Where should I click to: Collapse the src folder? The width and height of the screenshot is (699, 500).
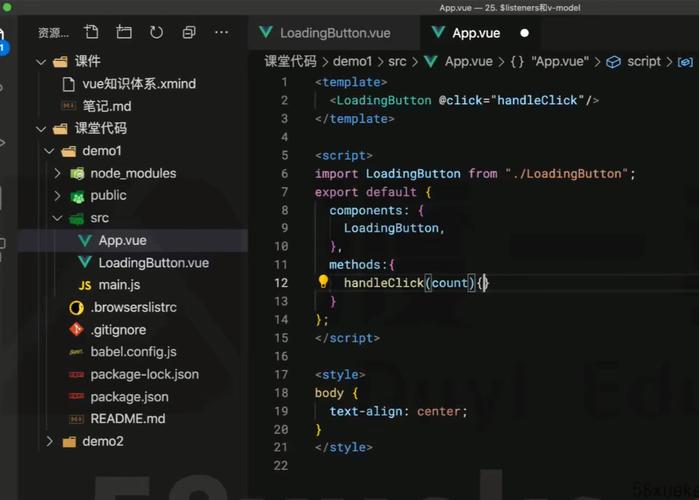click(58, 218)
